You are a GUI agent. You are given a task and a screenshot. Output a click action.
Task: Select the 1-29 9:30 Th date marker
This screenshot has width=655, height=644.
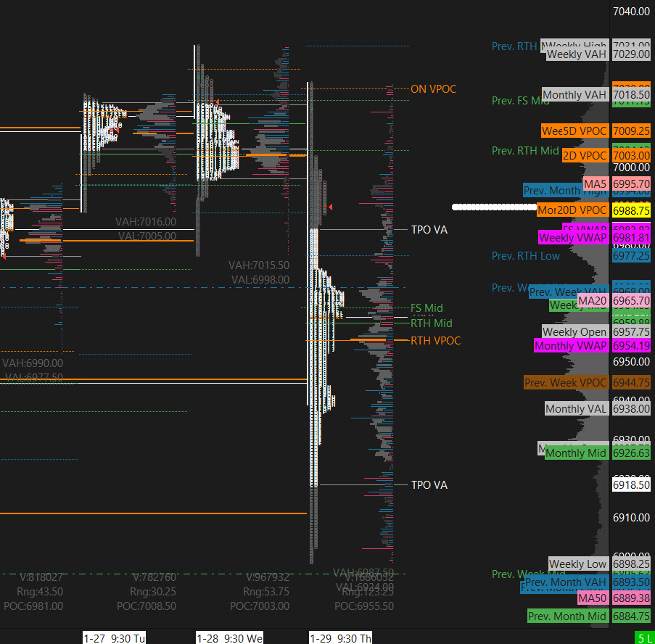click(342, 638)
